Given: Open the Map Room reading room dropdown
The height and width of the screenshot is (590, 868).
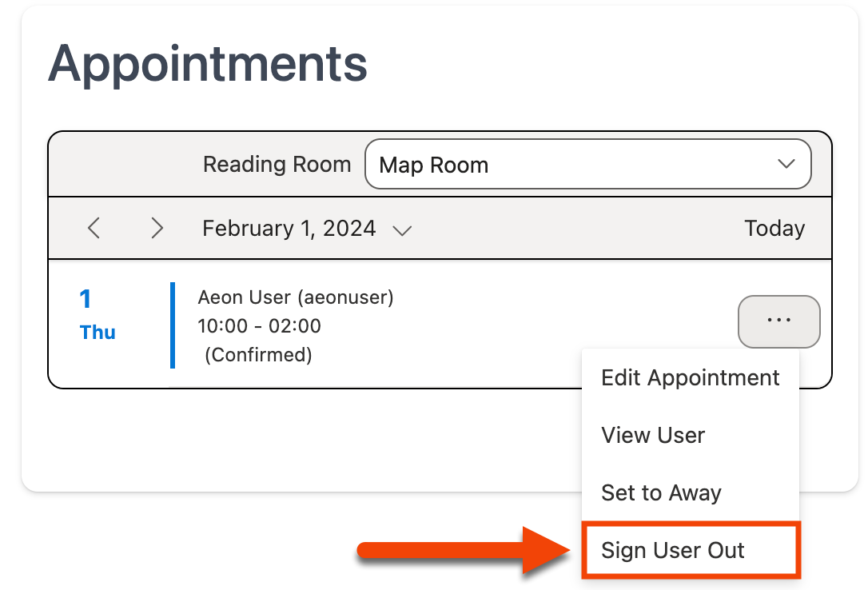Looking at the screenshot, I should tap(587, 165).
